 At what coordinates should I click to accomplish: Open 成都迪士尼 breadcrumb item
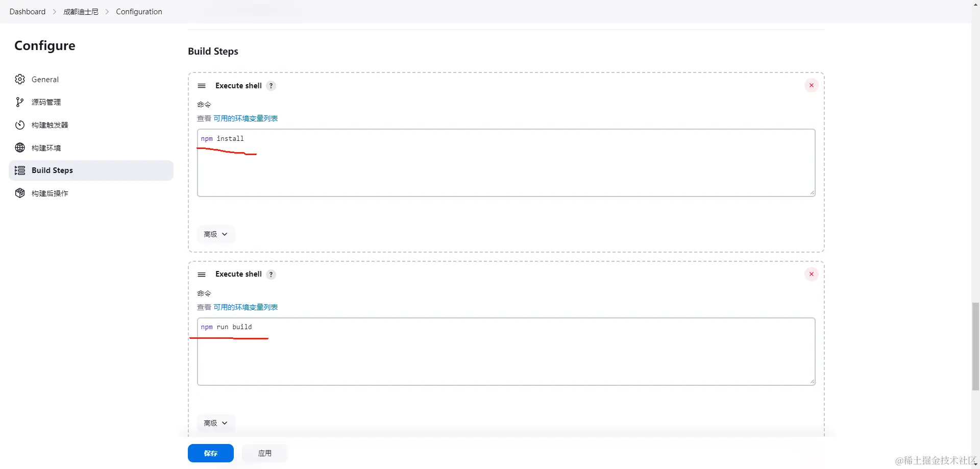[81, 12]
